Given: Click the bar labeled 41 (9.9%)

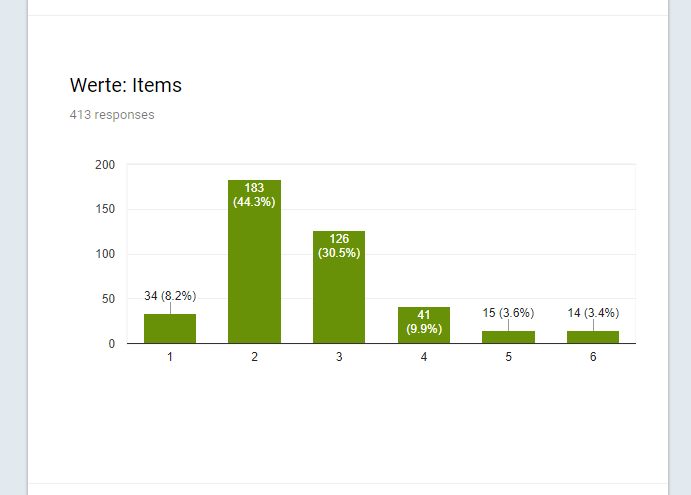Looking at the screenshot, I should click(424, 325).
